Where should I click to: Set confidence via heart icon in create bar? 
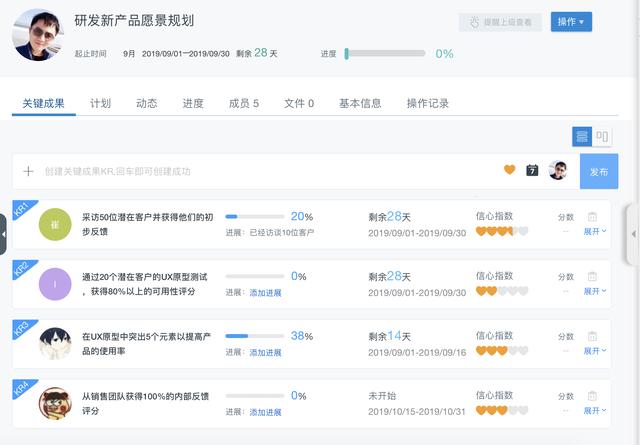(x=509, y=169)
